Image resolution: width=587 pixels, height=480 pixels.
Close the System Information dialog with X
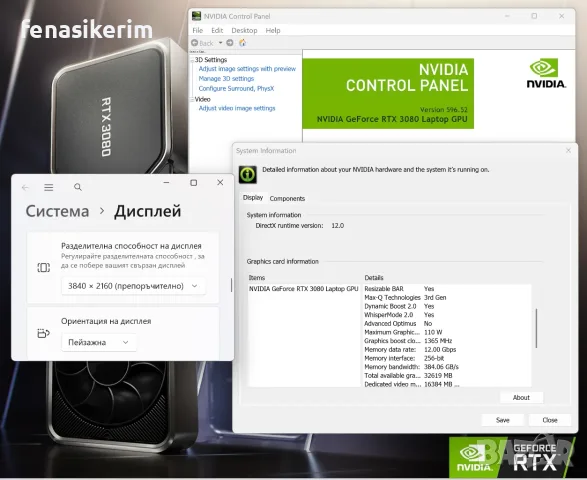[568, 150]
